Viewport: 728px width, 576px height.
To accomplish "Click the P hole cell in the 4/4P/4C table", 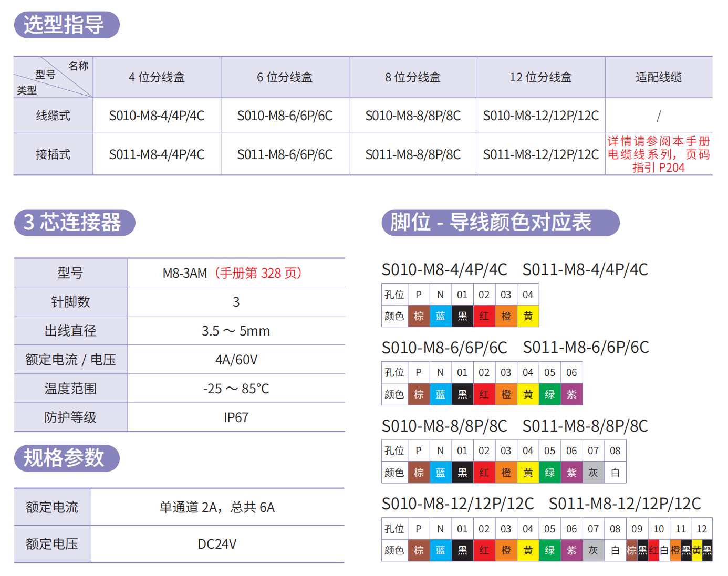I will (419, 295).
